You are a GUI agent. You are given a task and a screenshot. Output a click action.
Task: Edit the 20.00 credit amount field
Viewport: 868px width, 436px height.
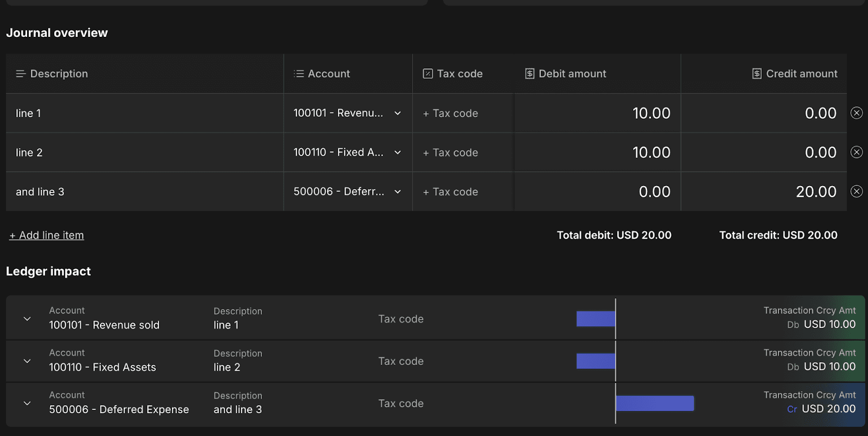(764, 192)
